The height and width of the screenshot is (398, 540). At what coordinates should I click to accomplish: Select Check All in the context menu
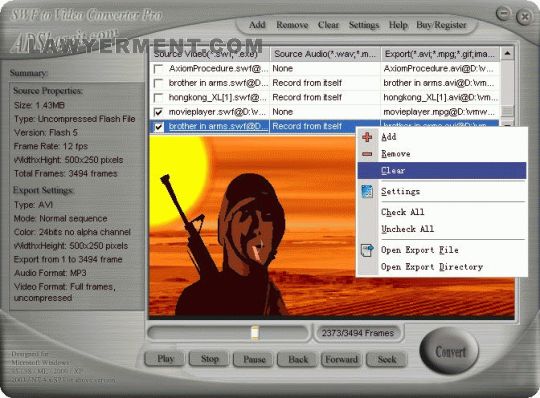point(442,212)
